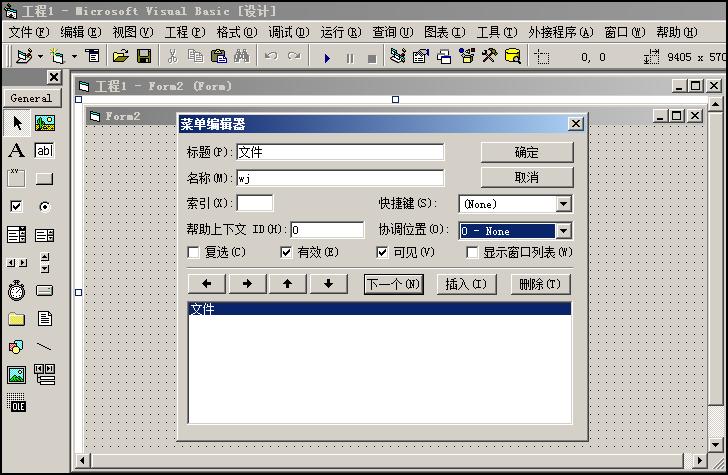This screenshot has height=475, width=728.
Task: Select the ComboBox control in toolbox
Action: (17, 235)
